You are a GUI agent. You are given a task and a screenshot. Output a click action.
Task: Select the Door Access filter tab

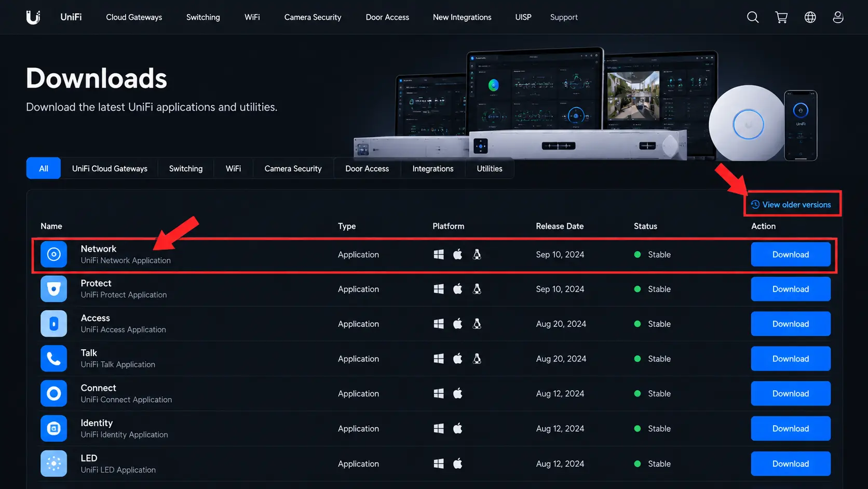367,168
